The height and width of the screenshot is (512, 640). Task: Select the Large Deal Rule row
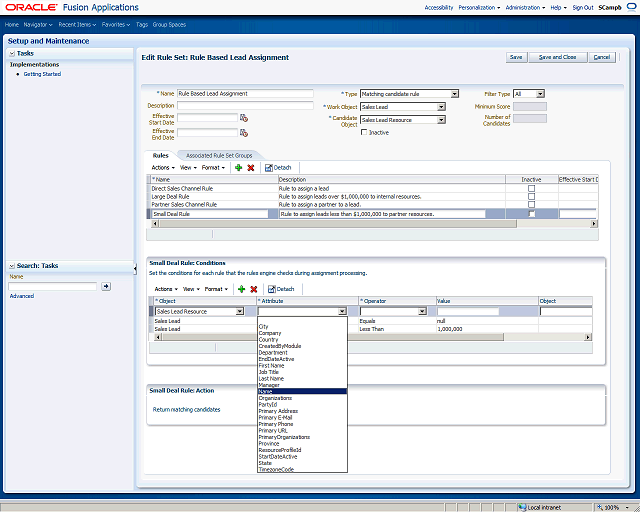click(x=371, y=196)
